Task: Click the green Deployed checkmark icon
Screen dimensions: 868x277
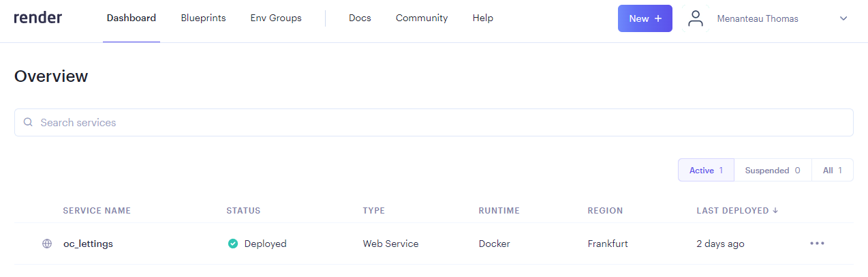Action: pos(233,244)
